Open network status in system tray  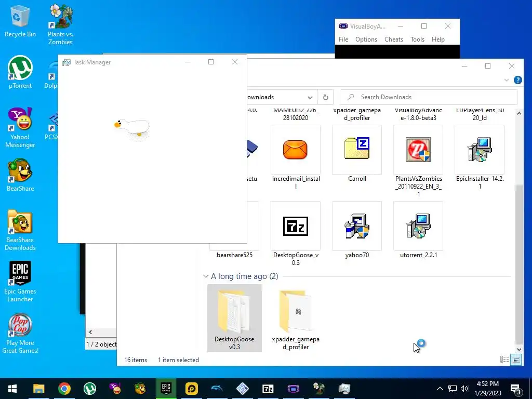(453, 389)
